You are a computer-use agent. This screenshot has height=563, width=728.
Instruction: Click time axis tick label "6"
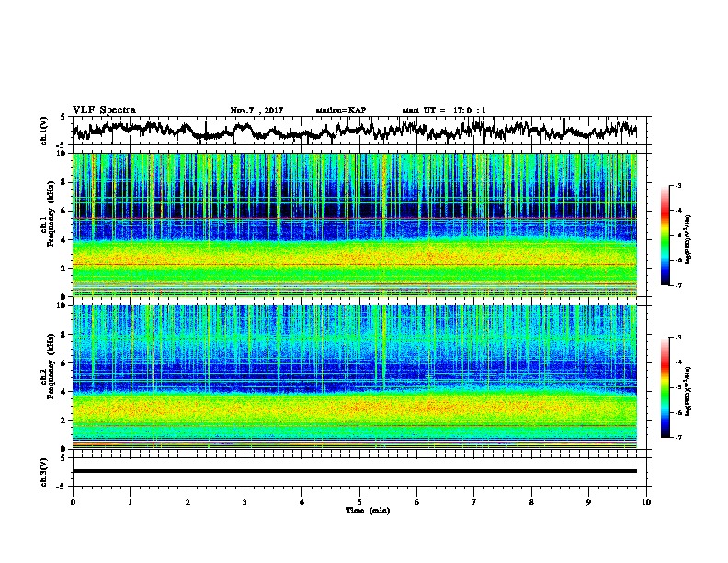coord(417,502)
